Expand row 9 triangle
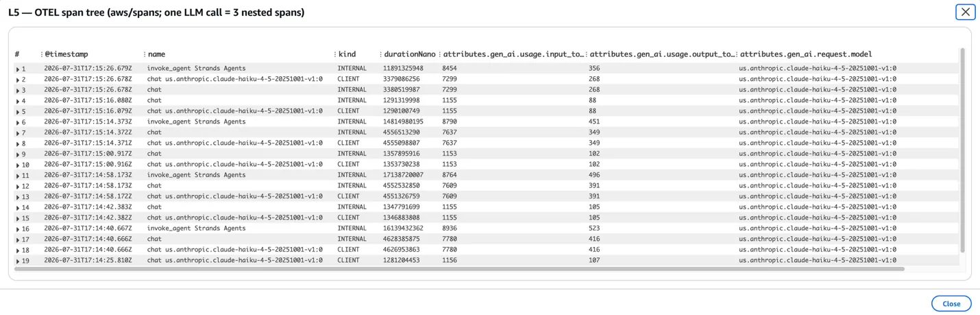The image size is (980, 315). 18,154
